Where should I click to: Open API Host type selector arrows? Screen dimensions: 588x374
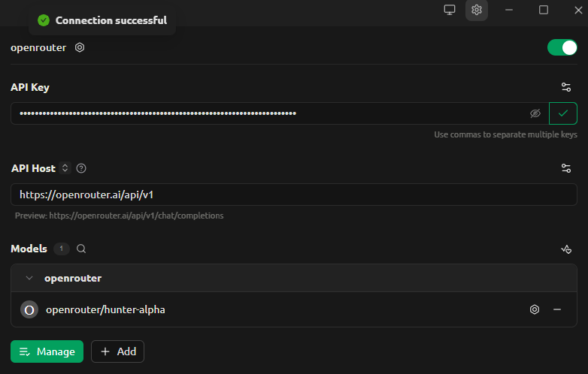65,168
